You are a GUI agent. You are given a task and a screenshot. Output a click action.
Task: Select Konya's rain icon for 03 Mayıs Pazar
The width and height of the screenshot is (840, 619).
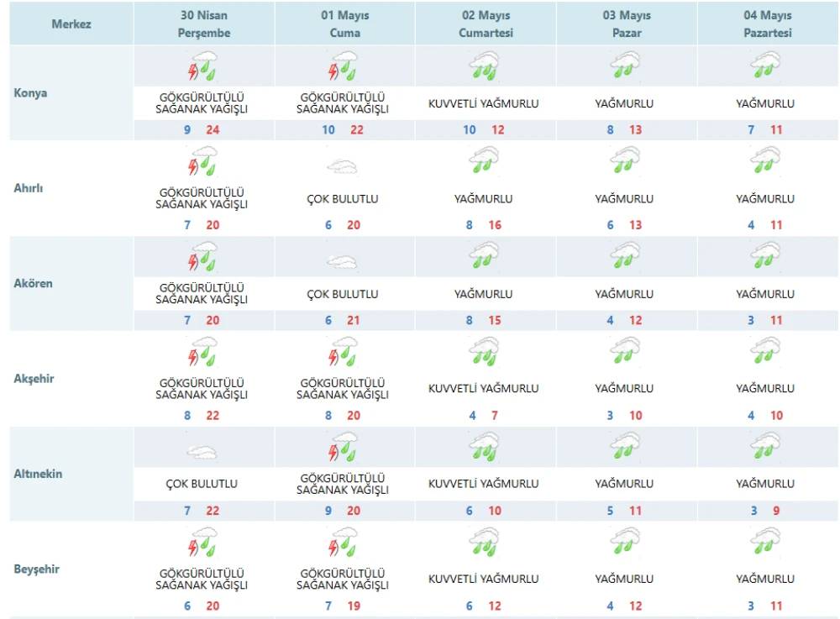click(624, 66)
